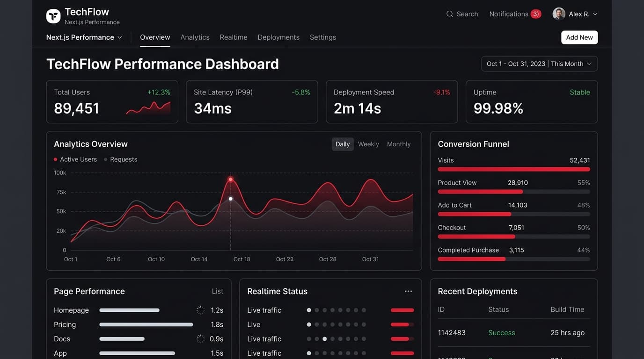644x359 pixels.
Task: Toggle the Active Users legend series
Action: pyautogui.click(x=75, y=159)
